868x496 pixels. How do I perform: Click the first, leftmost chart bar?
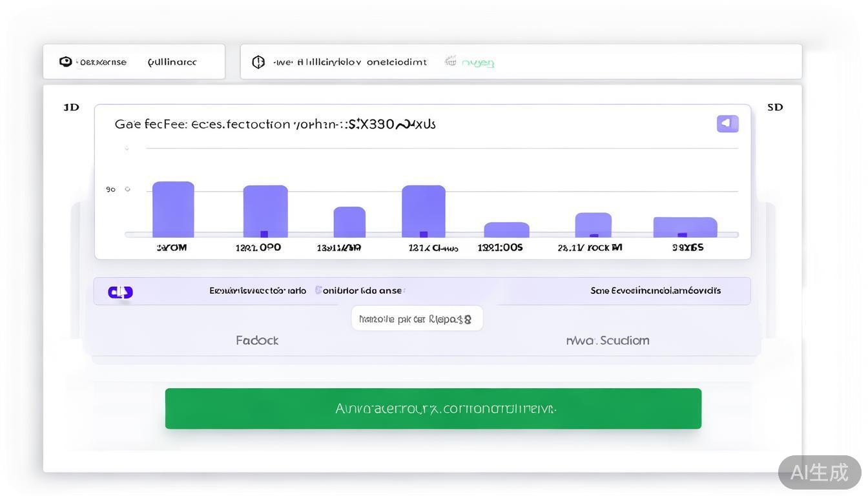tap(173, 210)
